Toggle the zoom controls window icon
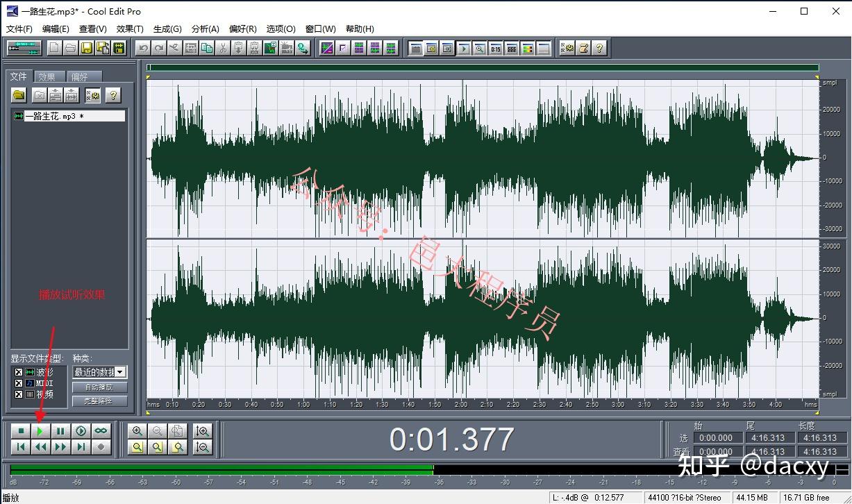 [x=480, y=49]
